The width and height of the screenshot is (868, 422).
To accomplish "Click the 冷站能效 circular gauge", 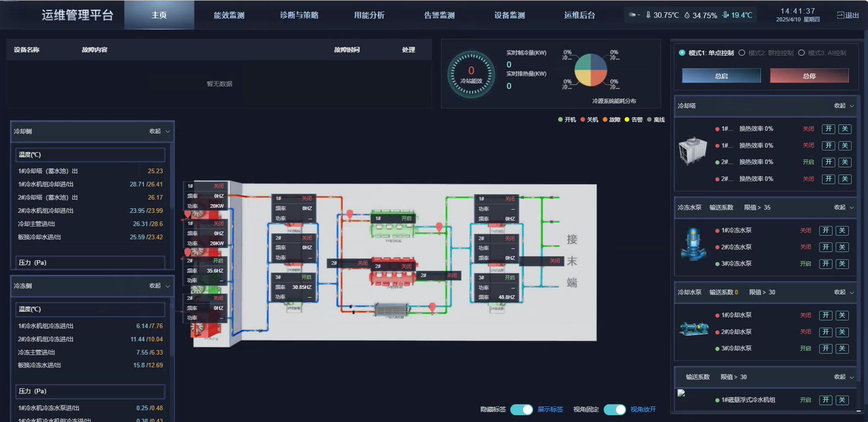I will [x=471, y=75].
